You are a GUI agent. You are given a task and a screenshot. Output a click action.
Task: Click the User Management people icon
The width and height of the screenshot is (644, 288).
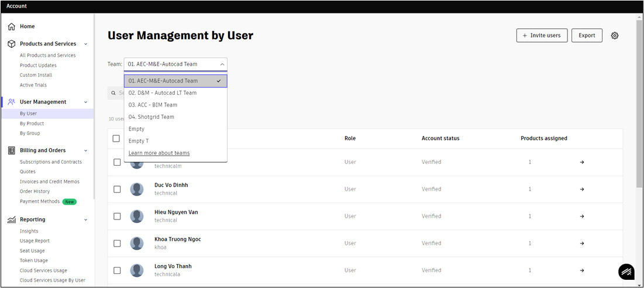click(x=12, y=102)
